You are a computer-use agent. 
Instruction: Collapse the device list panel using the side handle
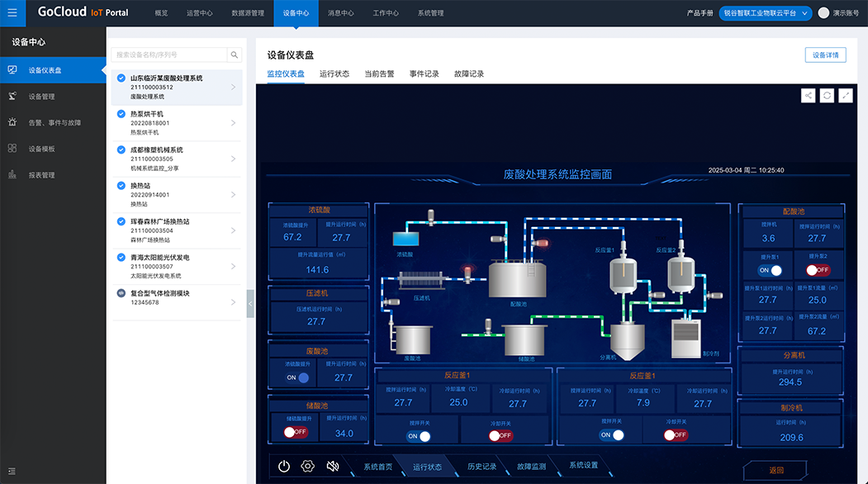[x=250, y=303]
